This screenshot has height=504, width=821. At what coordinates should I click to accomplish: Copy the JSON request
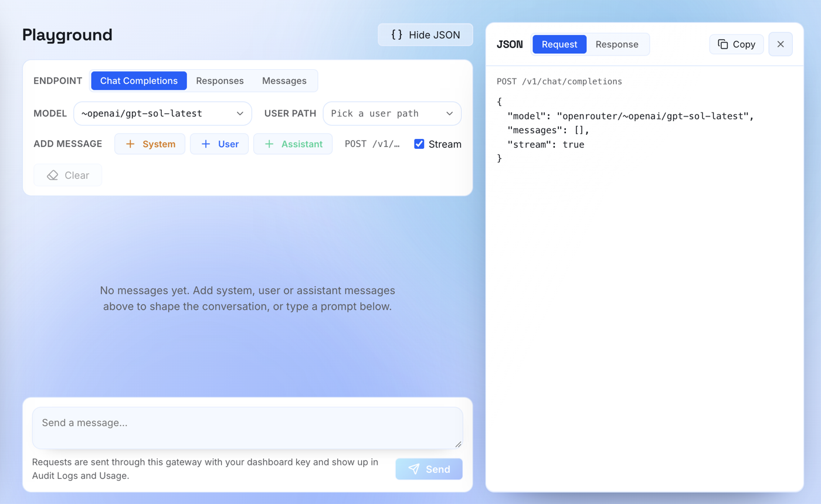coord(737,45)
